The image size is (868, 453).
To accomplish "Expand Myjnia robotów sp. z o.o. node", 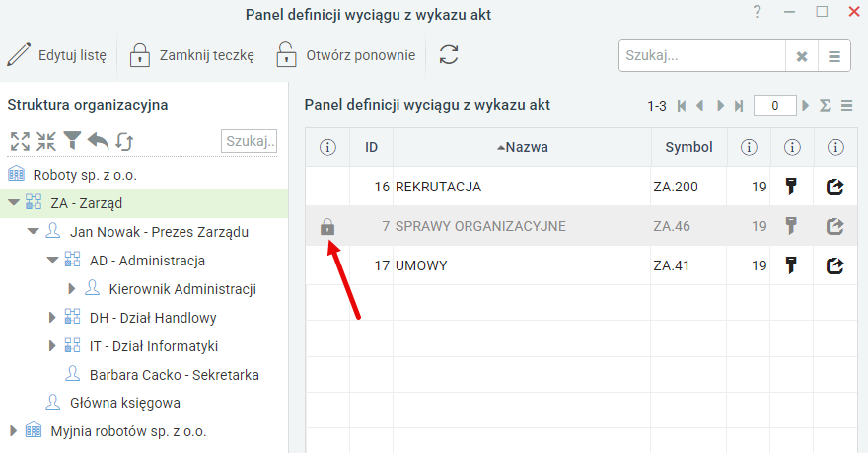I will point(13,430).
